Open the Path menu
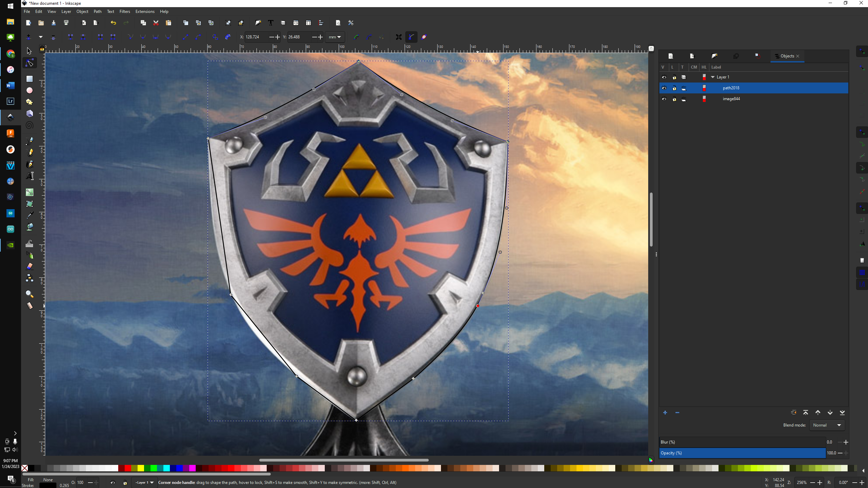Image resolution: width=868 pixels, height=488 pixels. tap(98, 12)
